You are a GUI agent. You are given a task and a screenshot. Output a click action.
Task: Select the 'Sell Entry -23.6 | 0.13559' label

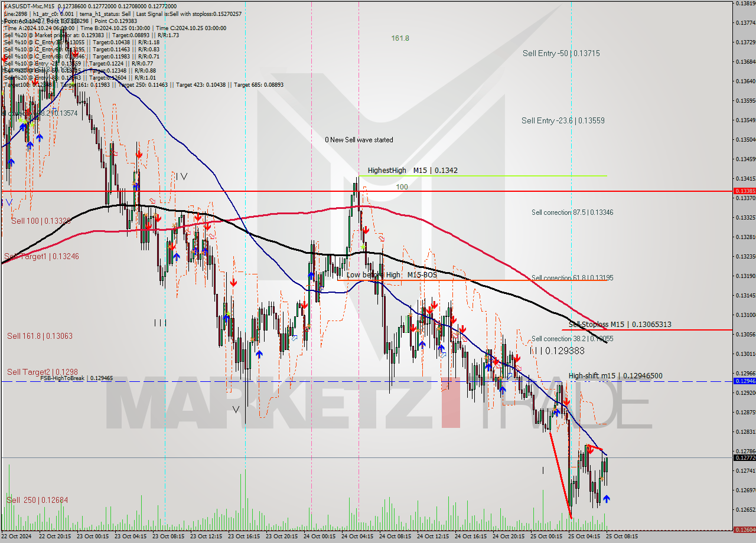click(x=563, y=120)
